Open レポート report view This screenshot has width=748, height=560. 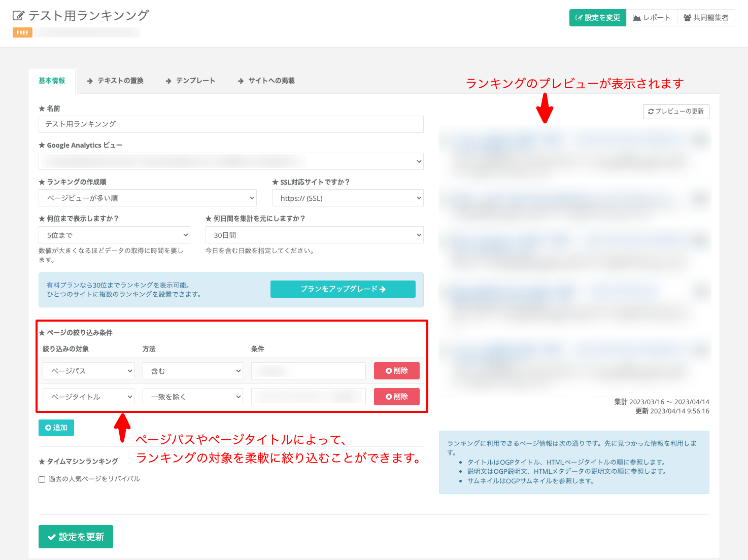point(652,18)
